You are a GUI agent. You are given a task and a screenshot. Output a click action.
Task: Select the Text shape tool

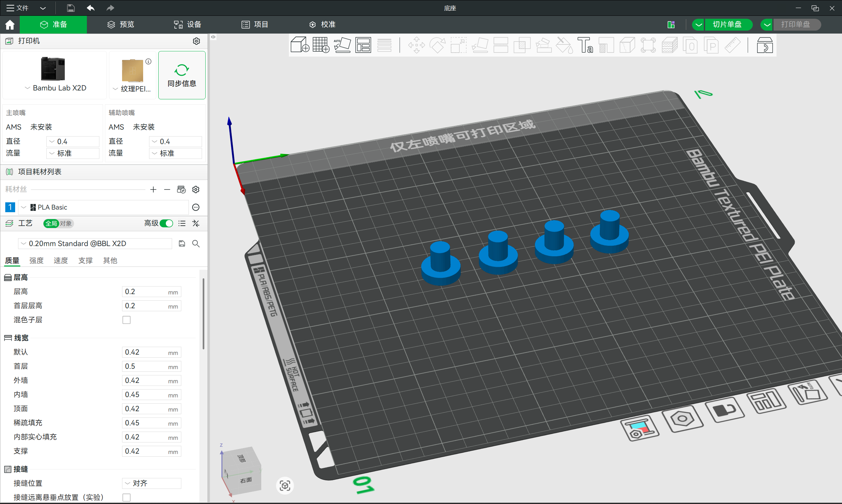(585, 45)
